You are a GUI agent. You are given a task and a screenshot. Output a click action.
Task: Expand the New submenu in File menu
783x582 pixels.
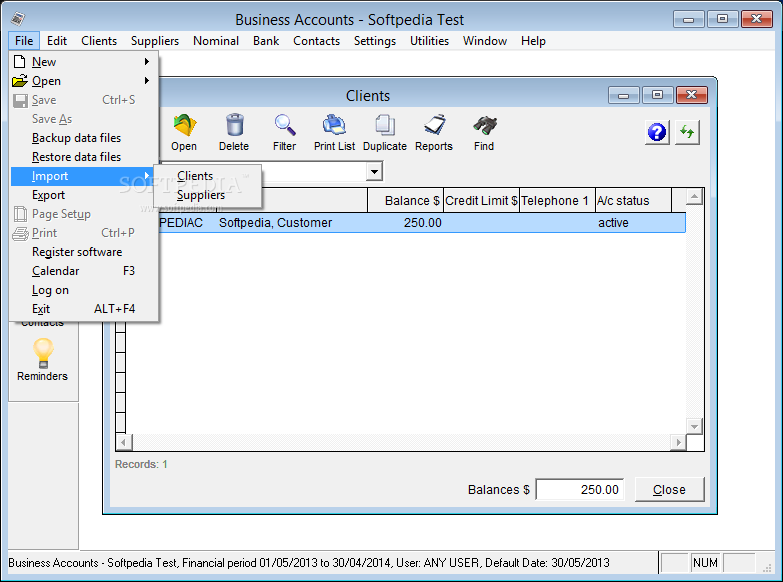(x=84, y=62)
